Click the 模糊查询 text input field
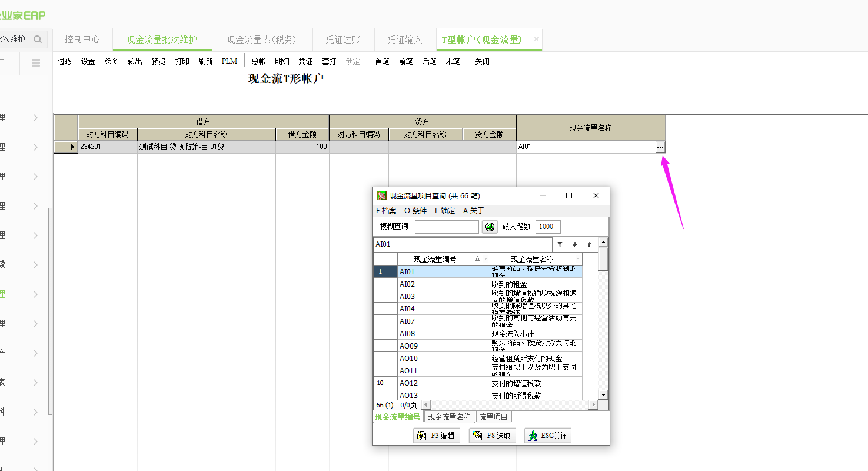The width and height of the screenshot is (868, 471). tap(447, 227)
